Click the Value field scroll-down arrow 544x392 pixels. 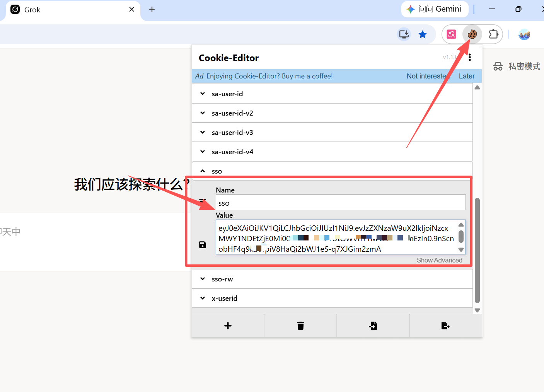(x=461, y=249)
